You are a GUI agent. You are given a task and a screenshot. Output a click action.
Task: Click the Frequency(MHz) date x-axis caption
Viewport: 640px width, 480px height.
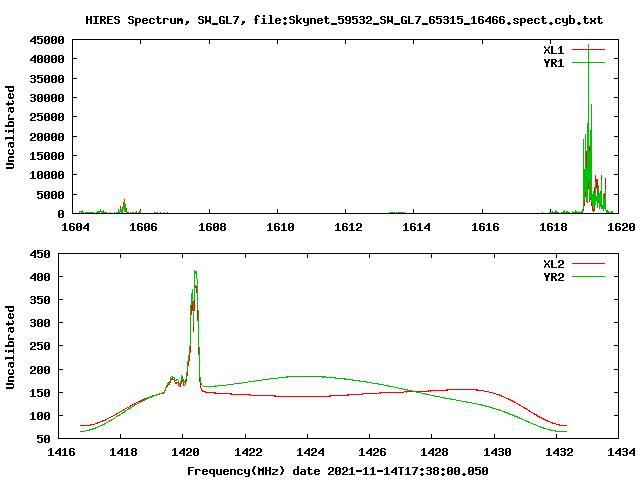(x=338, y=471)
